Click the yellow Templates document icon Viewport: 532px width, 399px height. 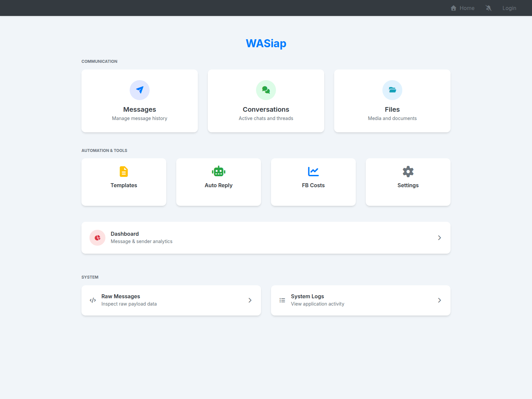(124, 172)
